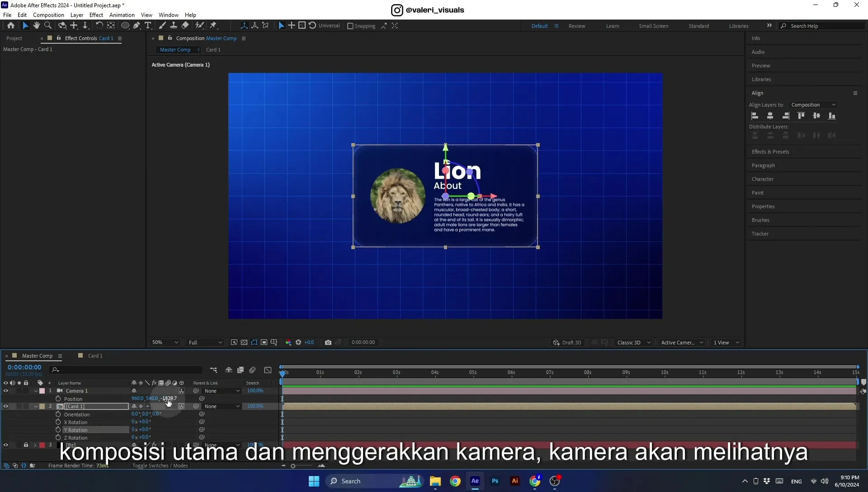868x492 pixels.
Task: Click Position stopwatch for Camera 1
Action: [58, 399]
